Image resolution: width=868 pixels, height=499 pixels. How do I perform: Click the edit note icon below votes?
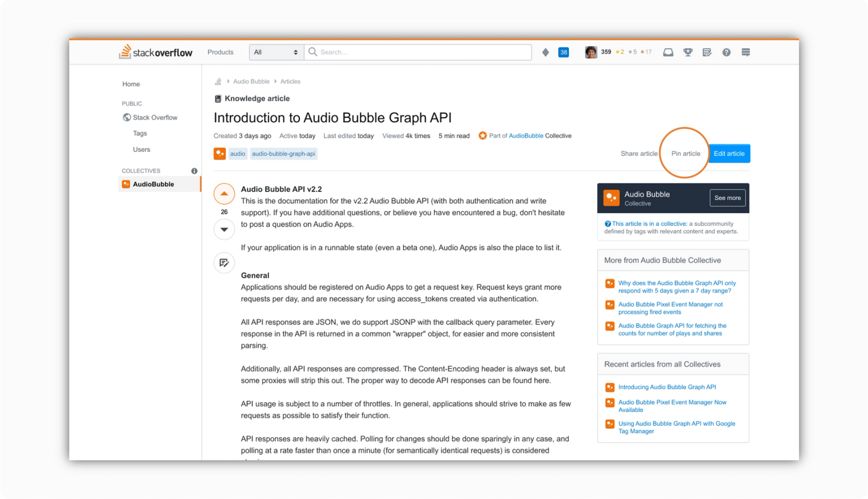point(224,263)
